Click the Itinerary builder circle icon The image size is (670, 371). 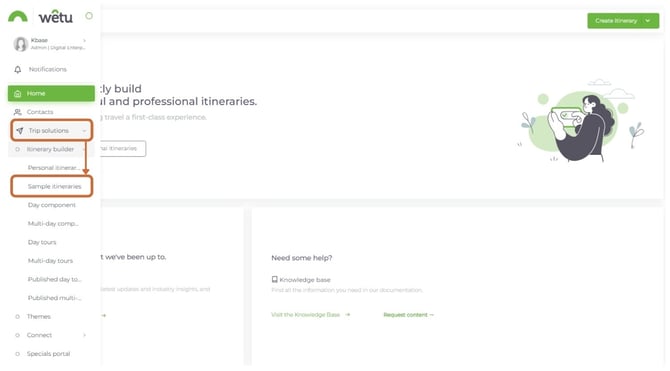18,149
